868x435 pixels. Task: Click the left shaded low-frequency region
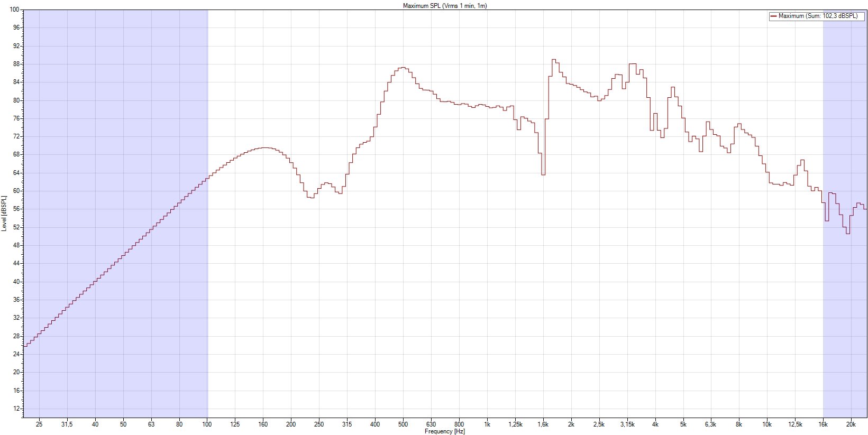(115, 132)
